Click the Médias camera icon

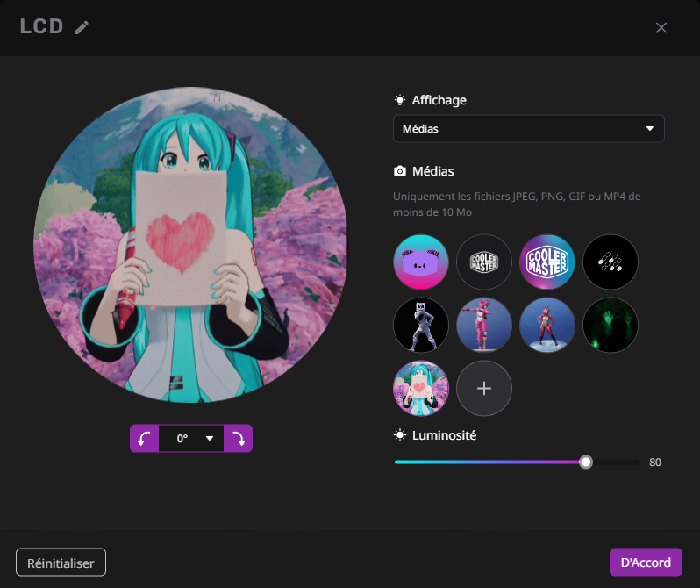coord(399,171)
